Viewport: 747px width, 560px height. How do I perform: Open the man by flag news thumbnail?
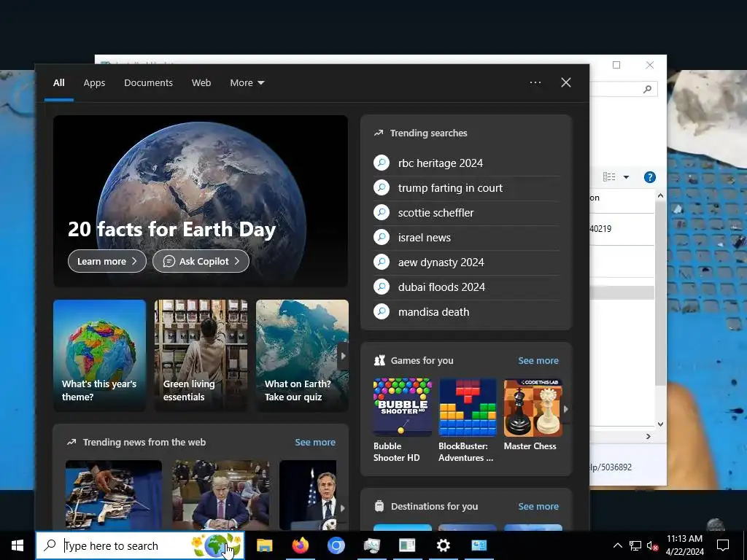309,495
